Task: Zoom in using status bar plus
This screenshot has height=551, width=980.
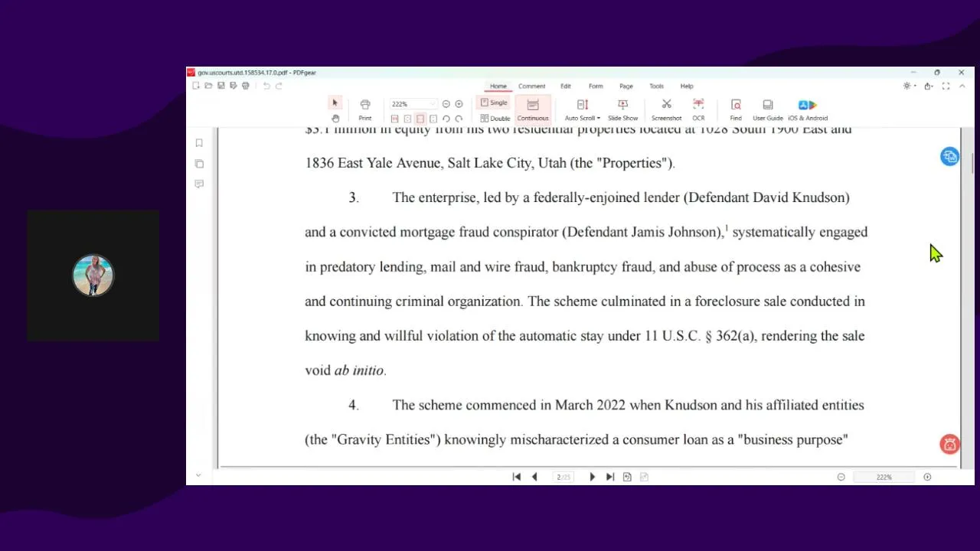Action: (x=927, y=477)
